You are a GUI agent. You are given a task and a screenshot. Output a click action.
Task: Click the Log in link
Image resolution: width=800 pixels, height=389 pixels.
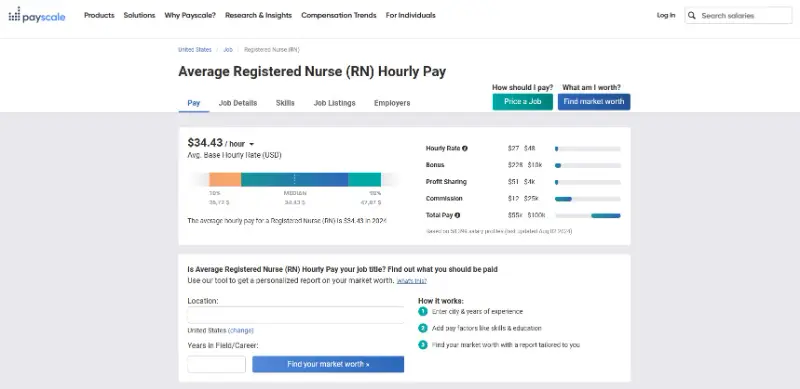[x=666, y=15]
